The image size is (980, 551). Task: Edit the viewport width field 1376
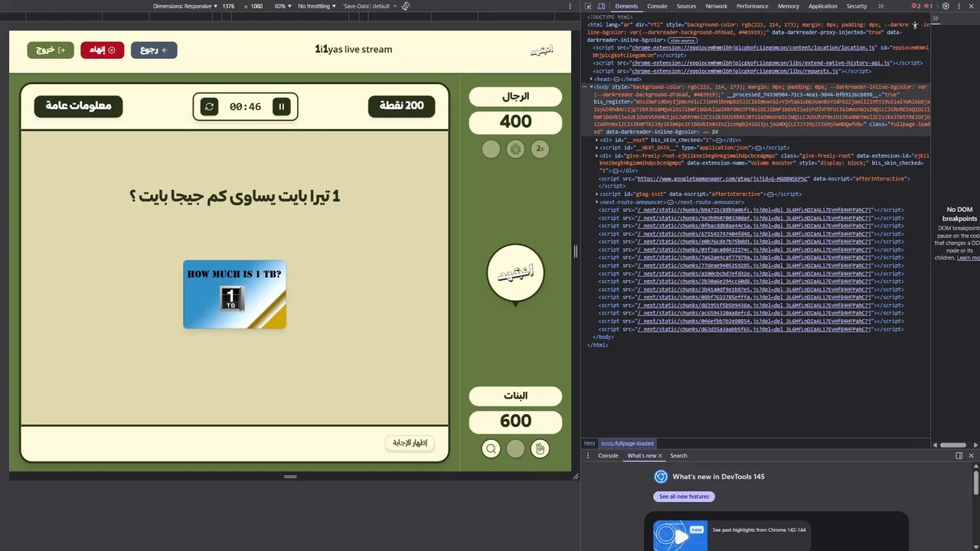click(x=229, y=6)
